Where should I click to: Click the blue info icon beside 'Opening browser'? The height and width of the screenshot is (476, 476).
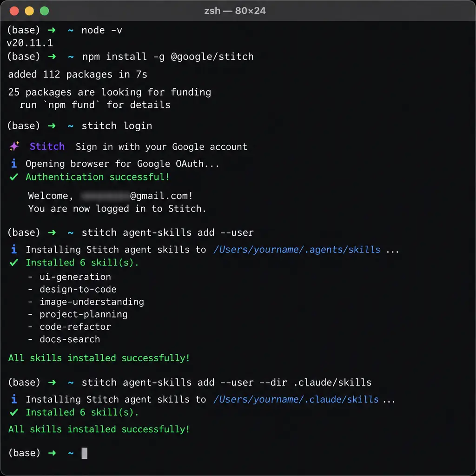click(x=13, y=163)
